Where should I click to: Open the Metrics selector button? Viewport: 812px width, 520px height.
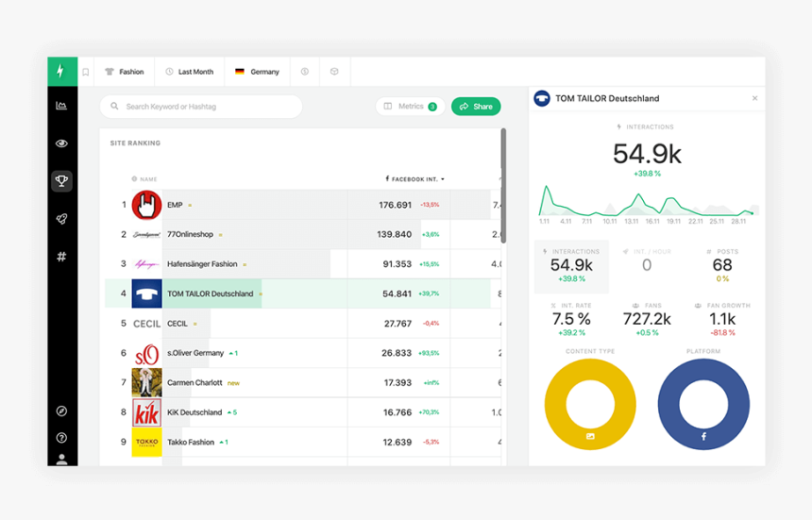click(410, 107)
